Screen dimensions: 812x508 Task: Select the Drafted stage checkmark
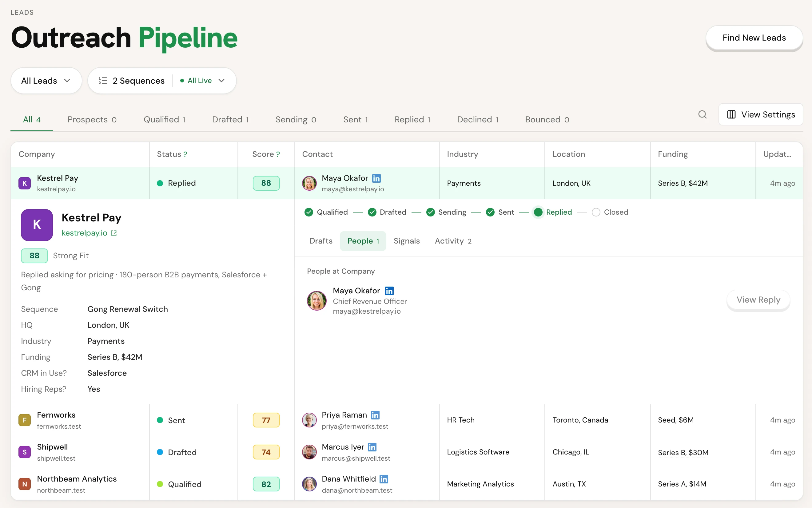click(x=372, y=212)
